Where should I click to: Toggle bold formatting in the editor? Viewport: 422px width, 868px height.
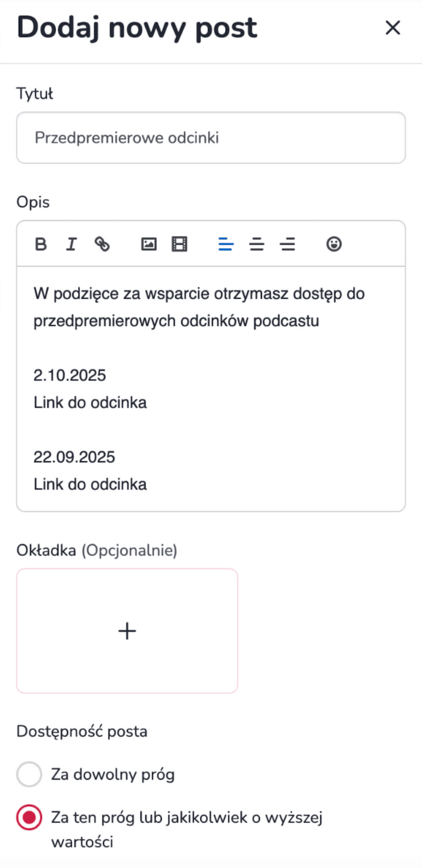point(41,244)
